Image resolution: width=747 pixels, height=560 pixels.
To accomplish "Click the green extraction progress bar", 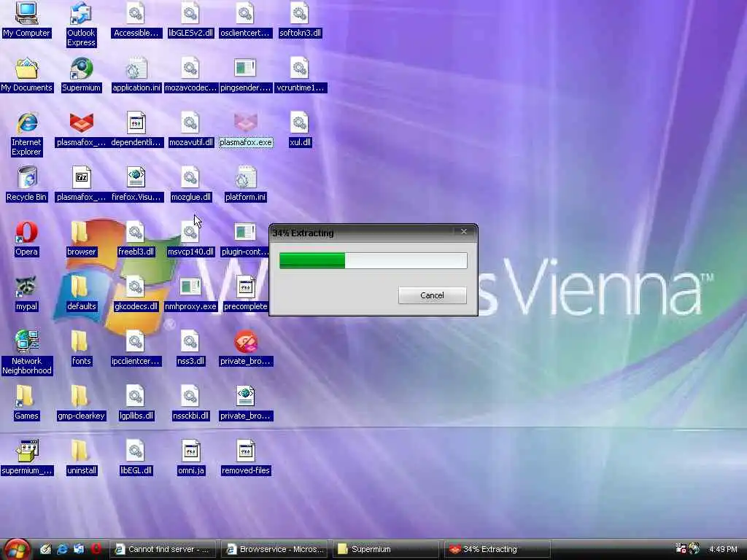I will pyautogui.click(x=373, y=260).
